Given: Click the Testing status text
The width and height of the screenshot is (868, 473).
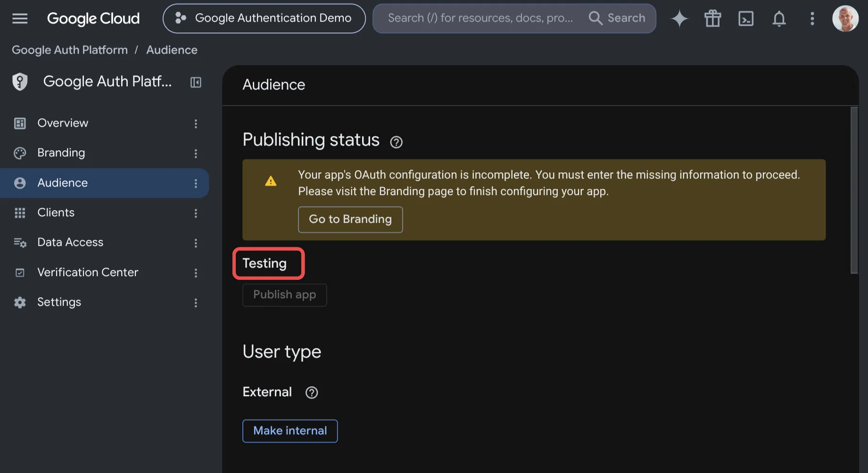Looking at the screenshot, I should tap(265, 263).
